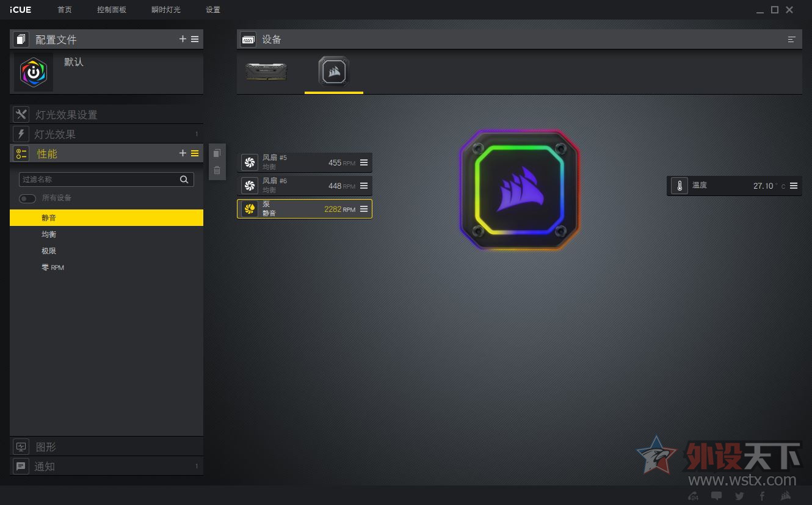Select the 默认 profile icon
Screen dimensions: 812x505
pyautogui.click(x=34, y=72)
